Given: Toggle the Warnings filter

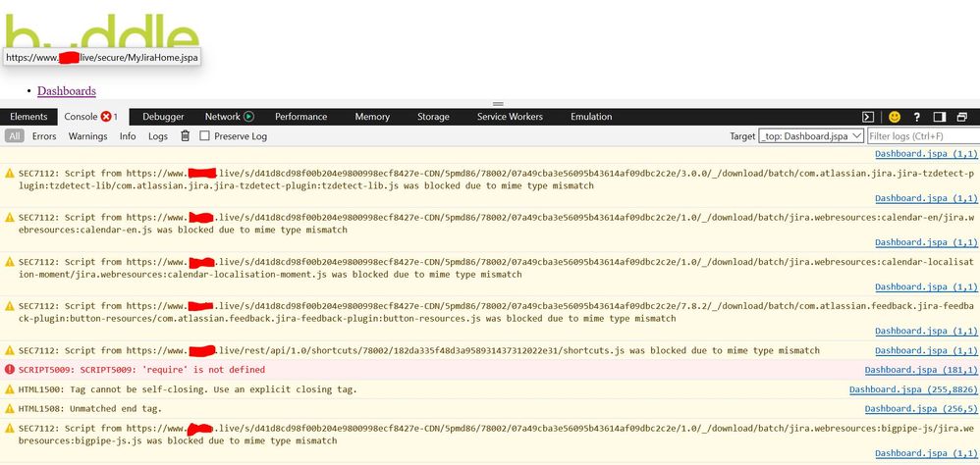Looking at the screenshot, I should point(87,136).
